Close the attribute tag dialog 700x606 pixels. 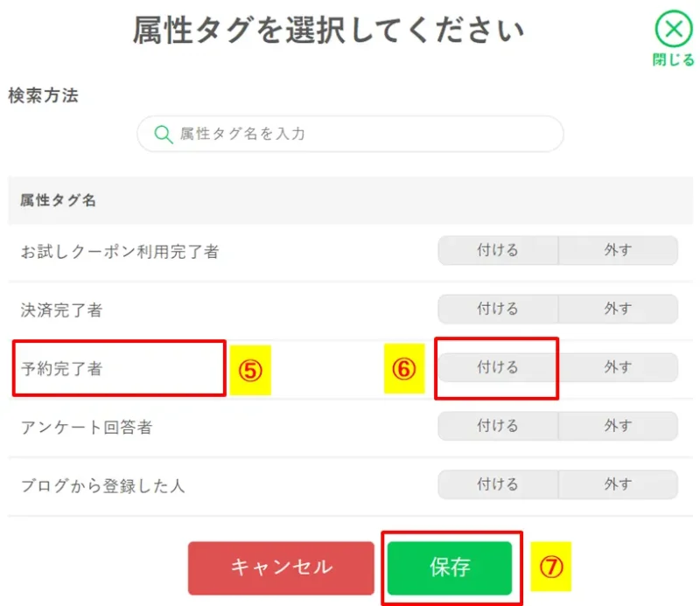click(674, 28)
